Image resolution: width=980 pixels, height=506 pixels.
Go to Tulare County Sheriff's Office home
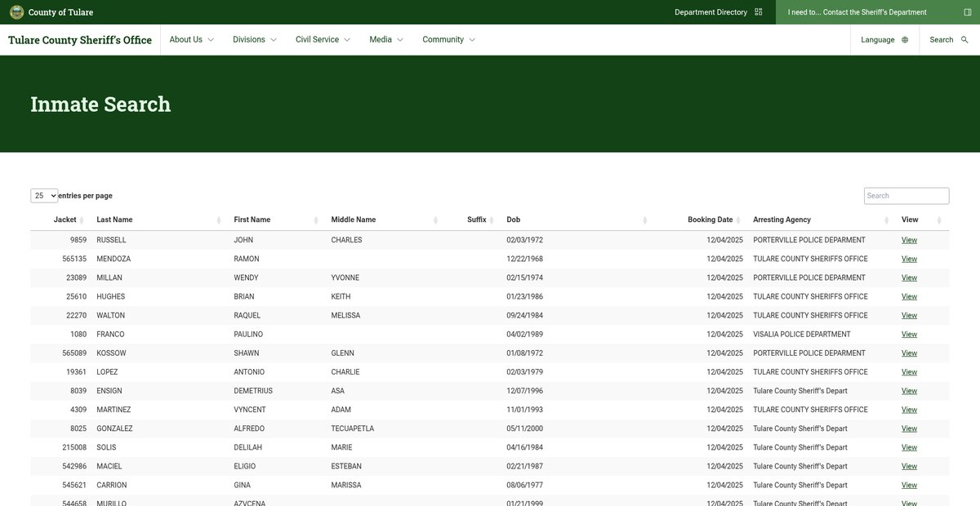coord(80,40)
